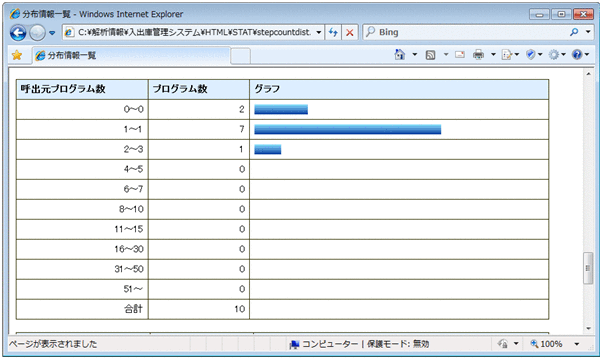Click the Read Mail icon

coord(460,55)
